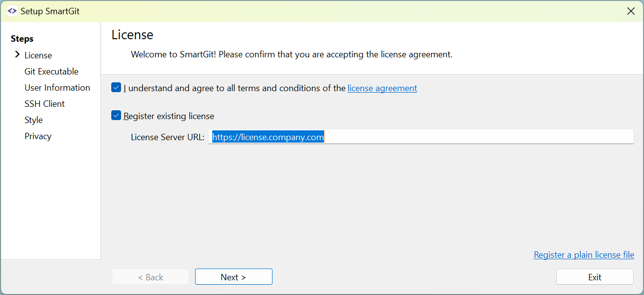
Task: Select the License step in the sidebar
Action: coord(38,55)
